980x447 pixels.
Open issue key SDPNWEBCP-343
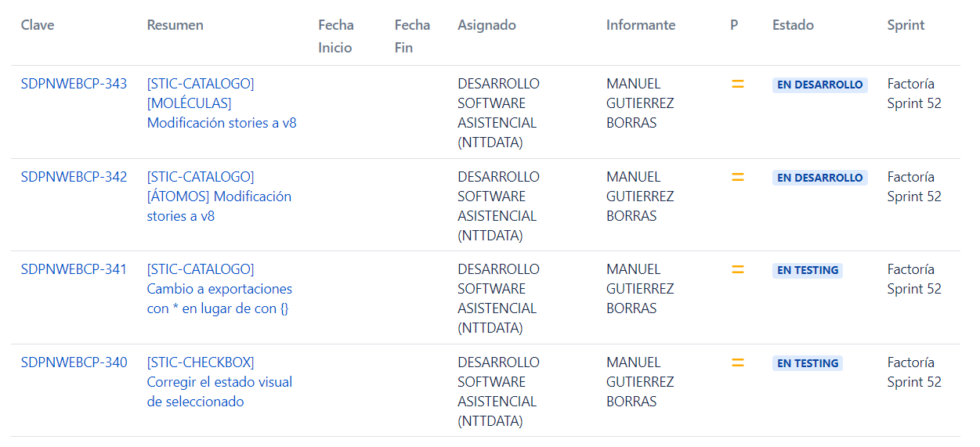point(74,84)
